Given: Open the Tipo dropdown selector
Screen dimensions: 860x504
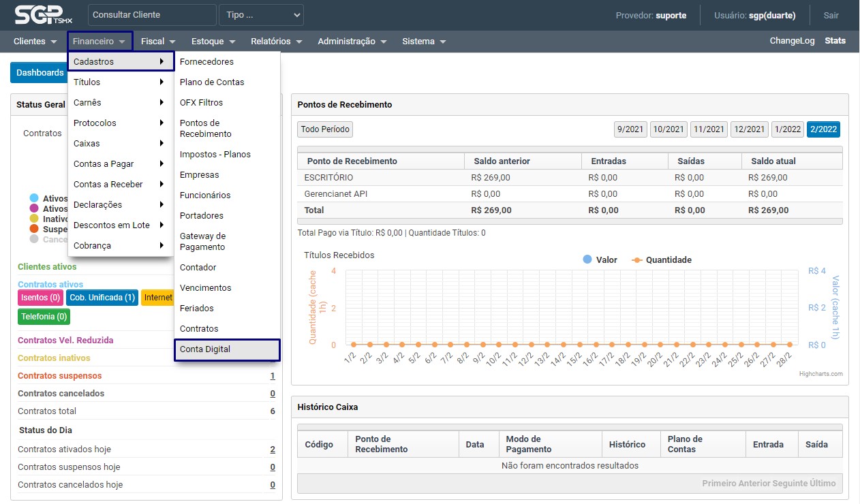Looking at the screenshot, I should (x=261, y=15).
